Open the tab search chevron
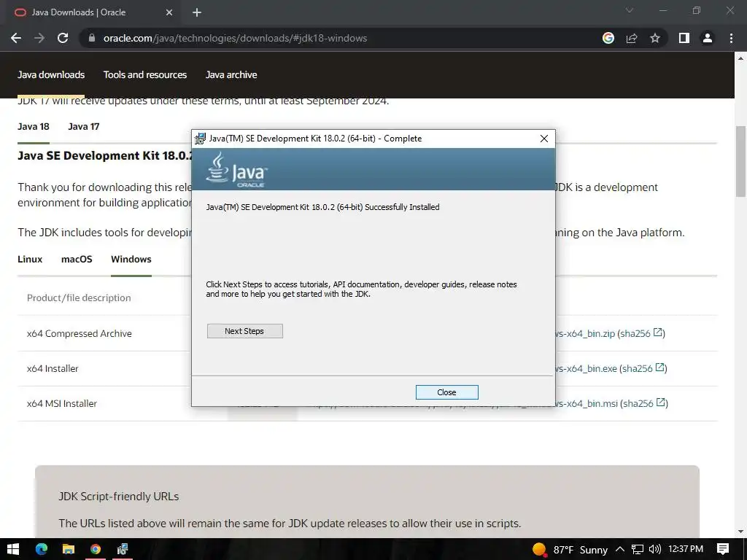 click(x=630, y=10)
